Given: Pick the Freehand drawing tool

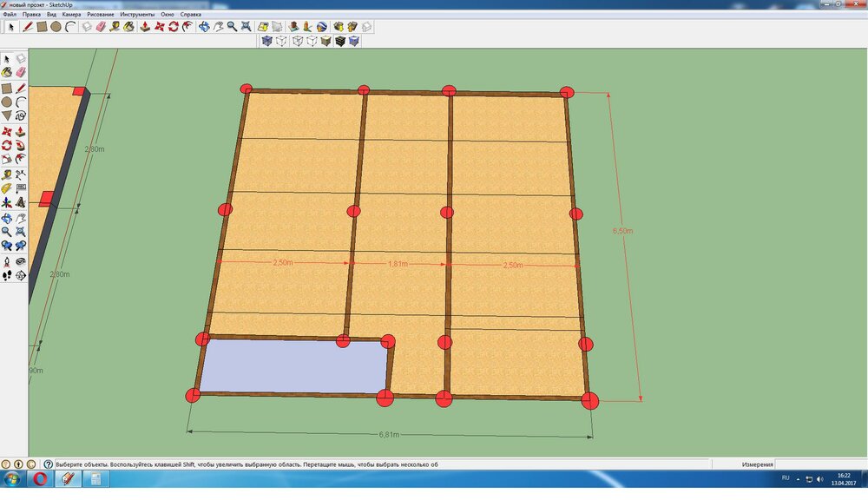Looking at the screenshot, I should pos(21,115).
